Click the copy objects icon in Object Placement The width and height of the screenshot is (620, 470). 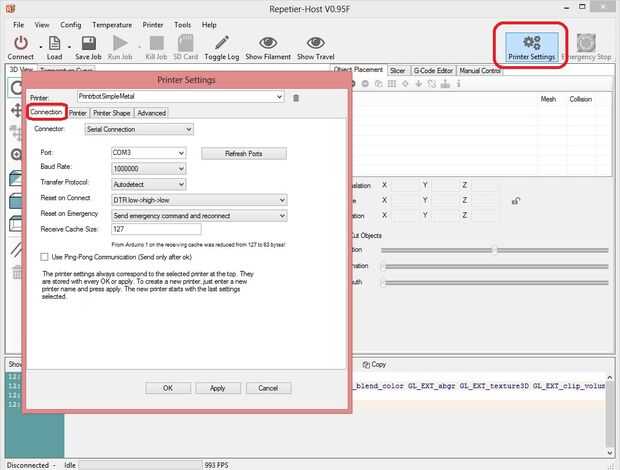click(x=378, y=84)
